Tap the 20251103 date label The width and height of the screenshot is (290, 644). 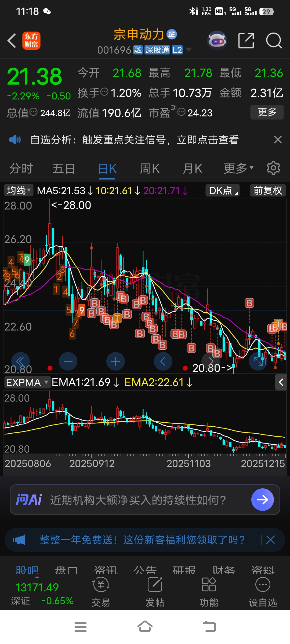[x=189, y=463]
